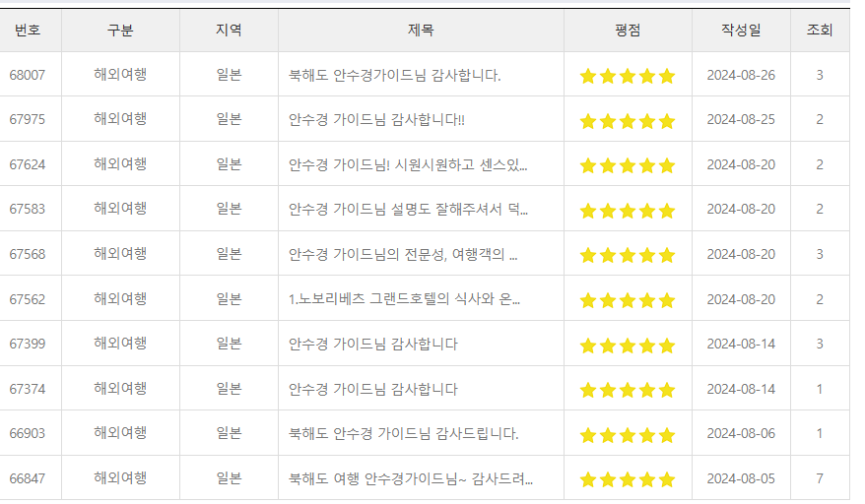
Task: Open review 안수경 가이드님 감사합니다!!
Action: [376, 120]
